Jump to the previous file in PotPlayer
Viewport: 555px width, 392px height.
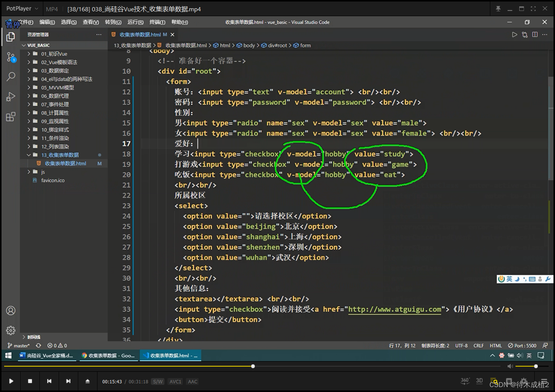pyautogui.click(x=49, y=381)
